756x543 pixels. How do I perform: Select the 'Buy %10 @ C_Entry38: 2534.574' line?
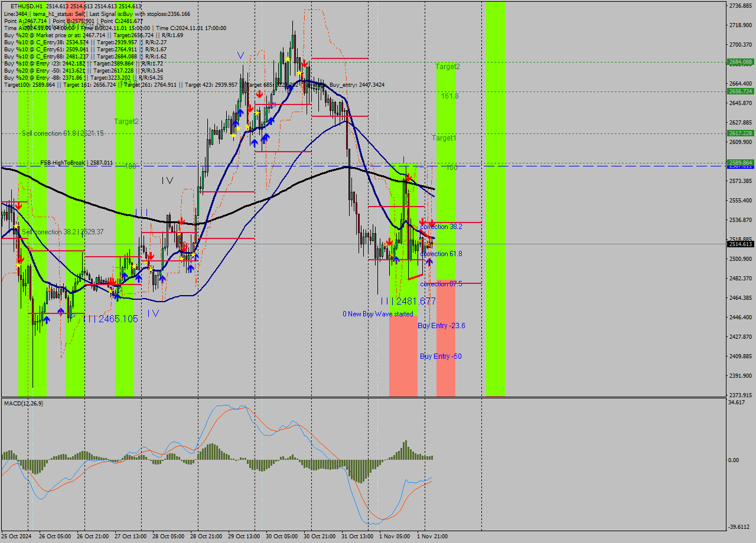coord(85,42)
